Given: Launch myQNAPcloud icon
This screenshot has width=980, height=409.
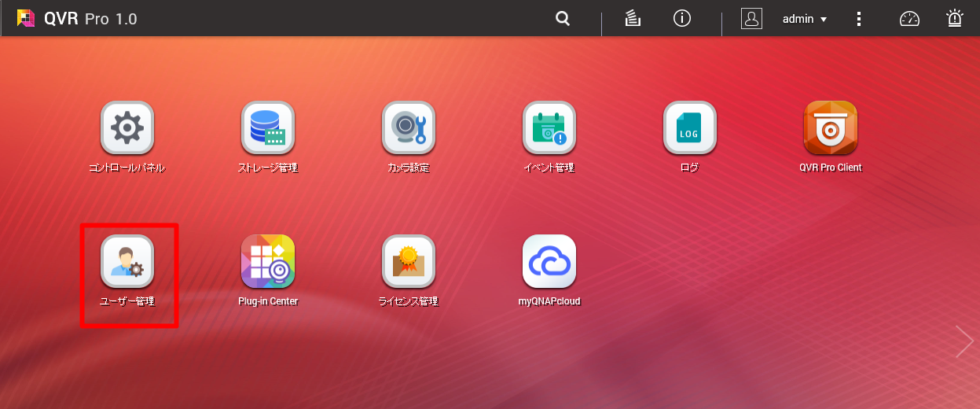Looking at the screenshot, I should (549, 261).
